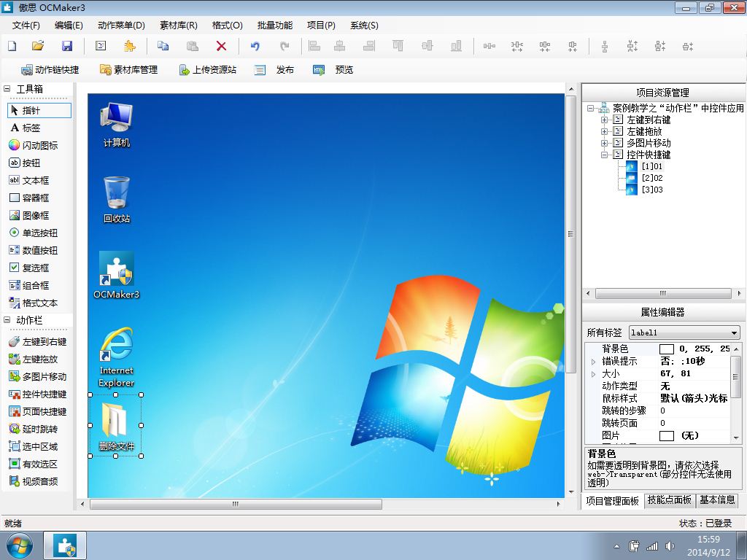Collapse the 工具箱 toolbox section
The height and width of the screenshot is (560, 747).
(7, 88)
